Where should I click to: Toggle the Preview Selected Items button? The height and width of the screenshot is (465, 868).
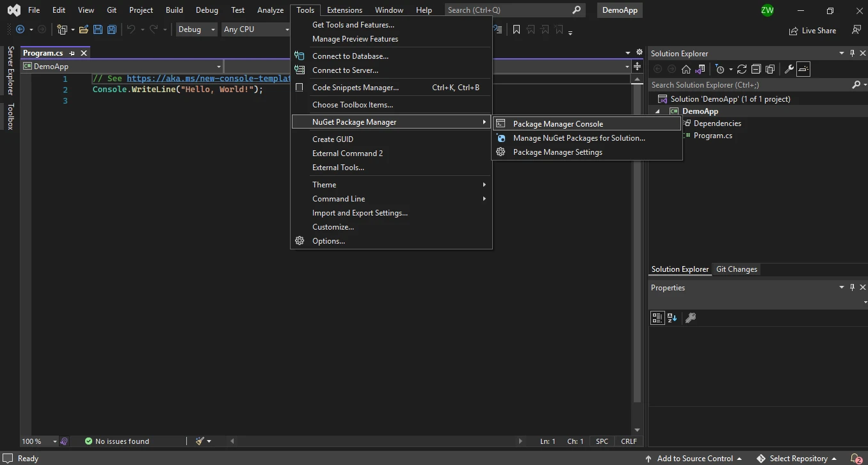click(x=803, y=69)
